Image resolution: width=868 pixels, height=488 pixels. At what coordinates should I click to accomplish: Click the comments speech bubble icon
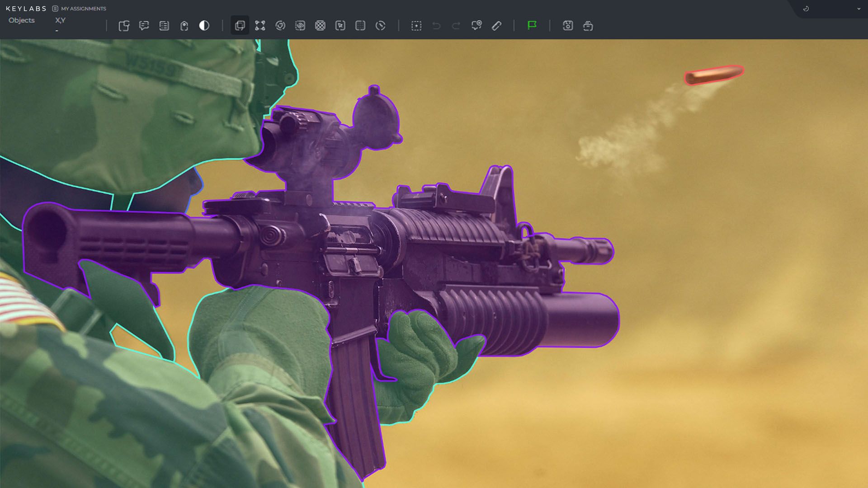pos(144,26)
